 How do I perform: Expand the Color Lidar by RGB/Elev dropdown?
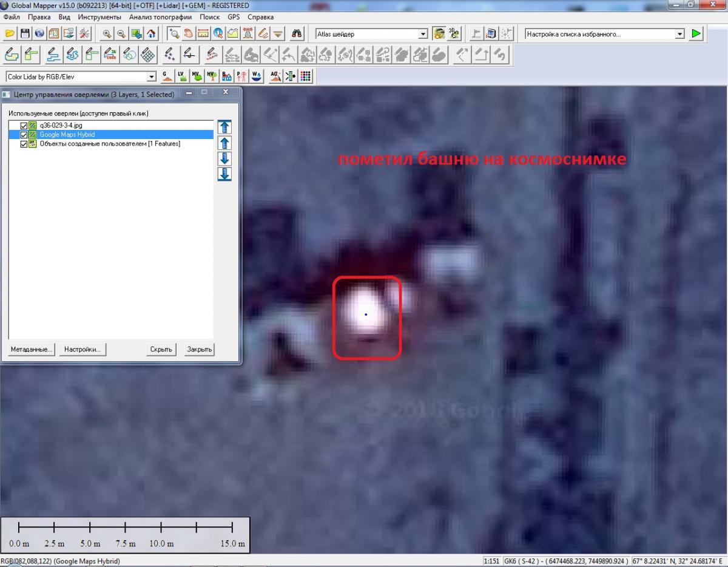coord(152,77)
